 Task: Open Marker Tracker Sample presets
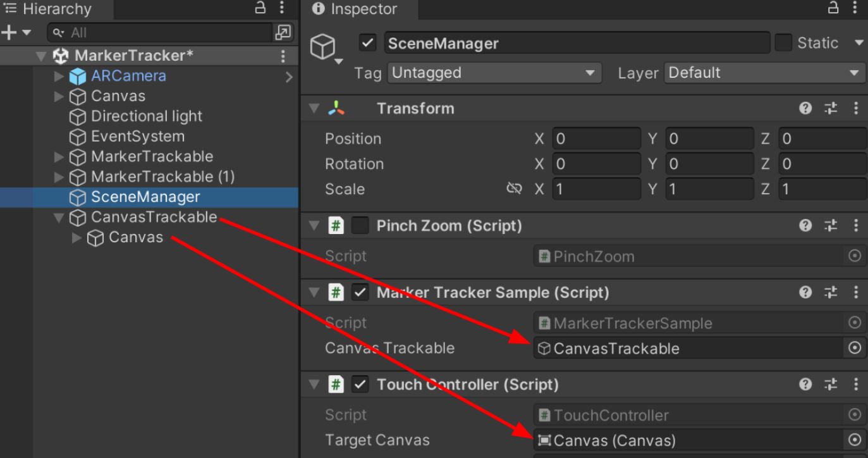click(x=832, y=292)
